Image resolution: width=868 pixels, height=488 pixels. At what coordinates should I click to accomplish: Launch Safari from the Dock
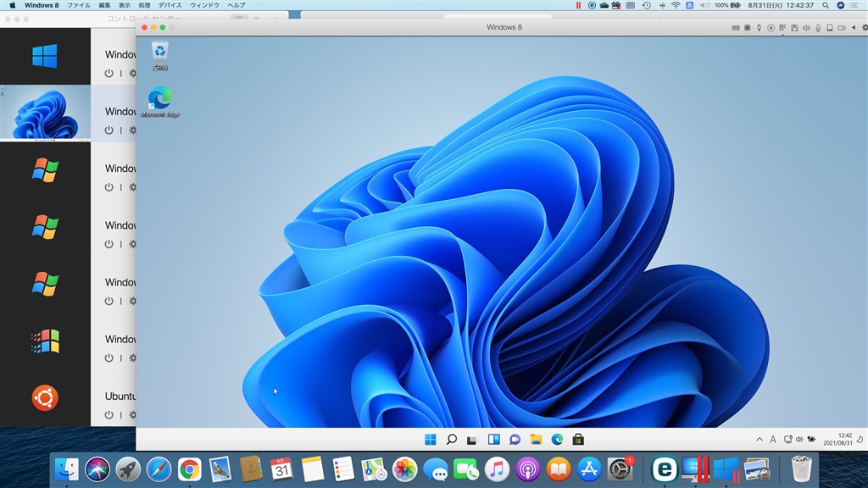159,469
